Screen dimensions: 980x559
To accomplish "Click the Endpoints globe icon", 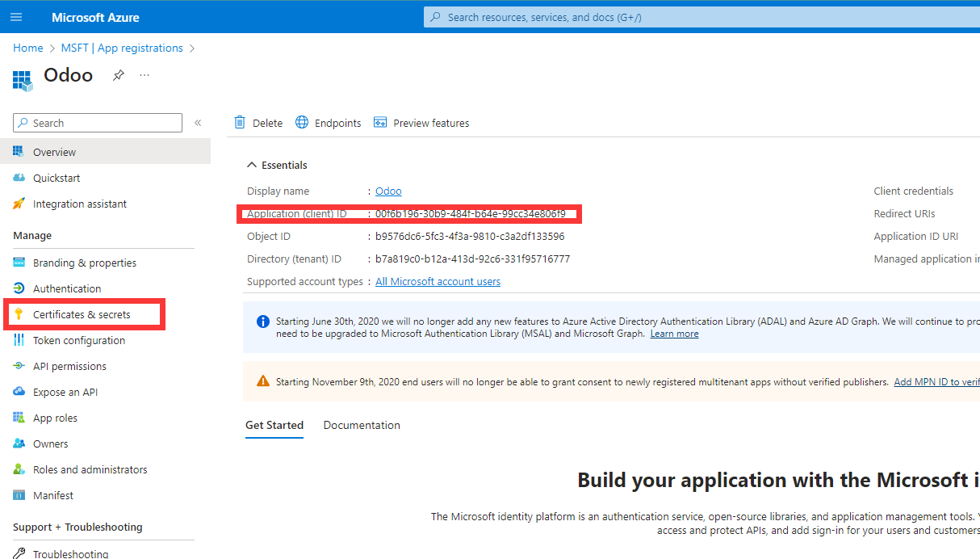I will [302, 123].
